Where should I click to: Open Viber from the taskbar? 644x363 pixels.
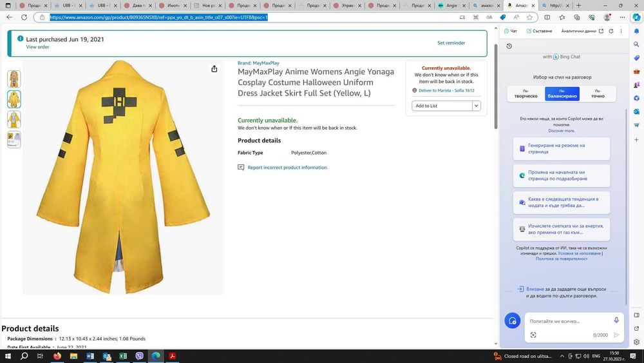[139, 356]
